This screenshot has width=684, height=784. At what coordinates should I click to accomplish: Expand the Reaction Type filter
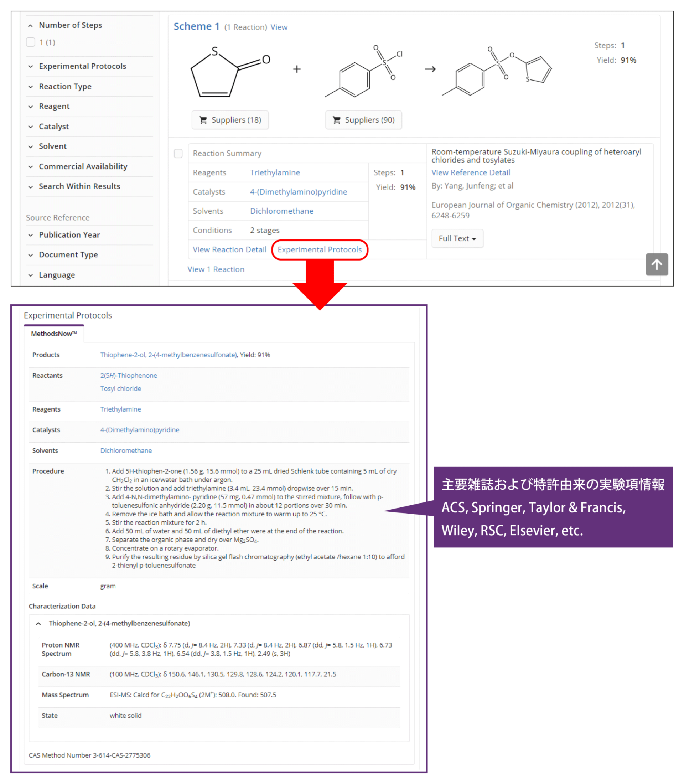31,87
